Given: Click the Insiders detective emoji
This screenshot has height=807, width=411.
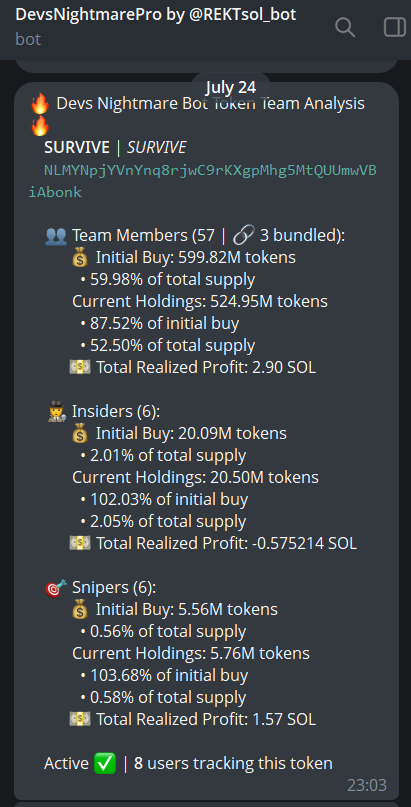Looking at the screenshot, I should coord(55,412).
